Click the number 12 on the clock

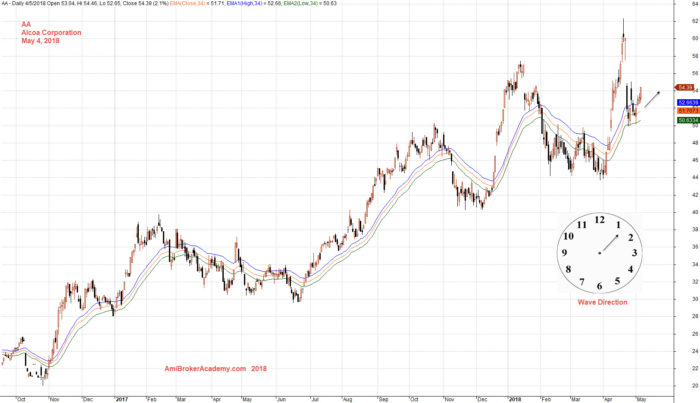[x=599, y=220]
